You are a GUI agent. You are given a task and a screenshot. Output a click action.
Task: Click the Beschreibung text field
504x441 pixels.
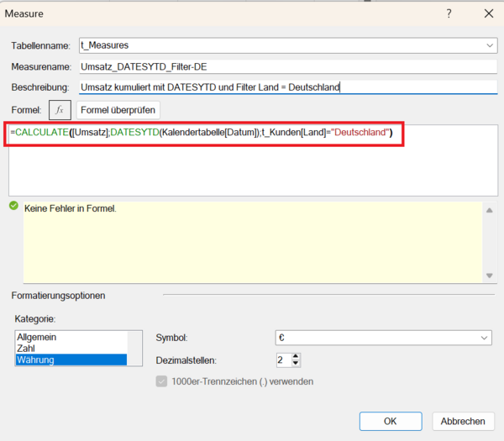[x=286, y=87]
